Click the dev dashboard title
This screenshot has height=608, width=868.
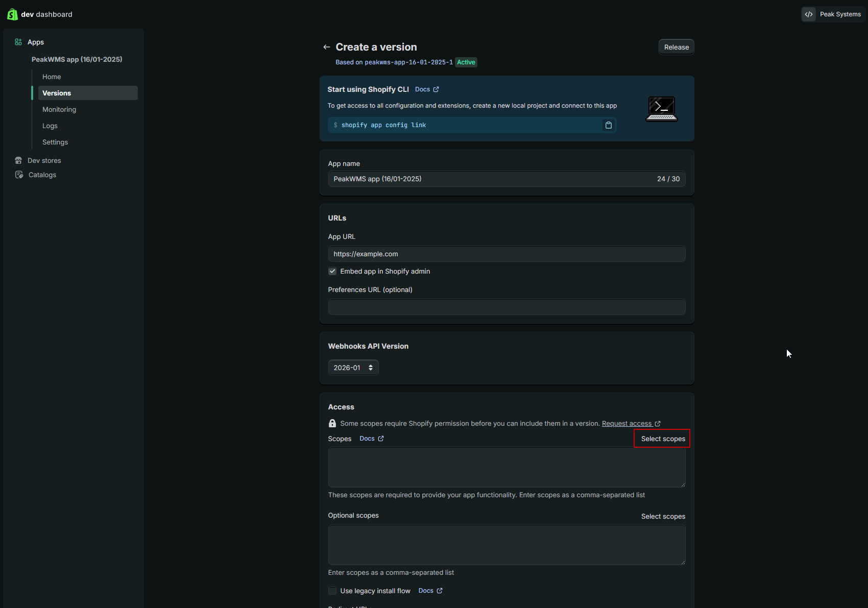click(47, 14)
